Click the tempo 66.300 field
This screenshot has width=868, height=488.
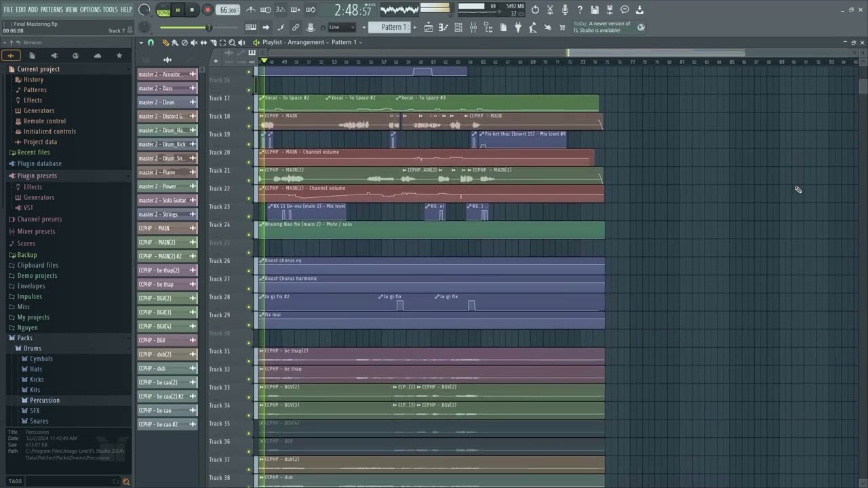pos(229,10)
